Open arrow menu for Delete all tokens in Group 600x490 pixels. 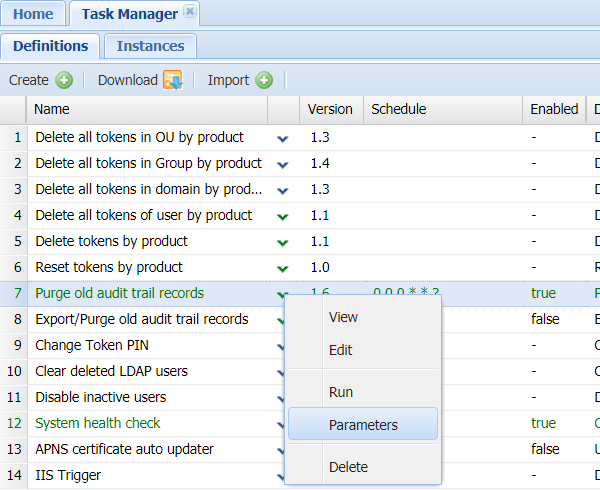[282, 164]
